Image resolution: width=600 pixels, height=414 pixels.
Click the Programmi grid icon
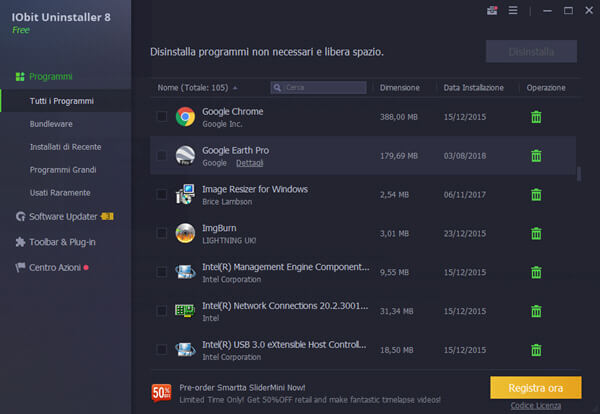(x=20, y=77)
